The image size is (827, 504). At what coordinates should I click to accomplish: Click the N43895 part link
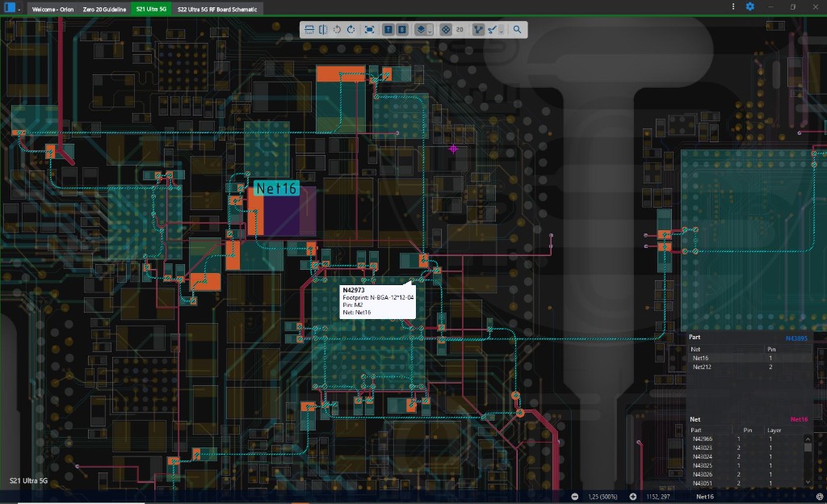point(796,338)
